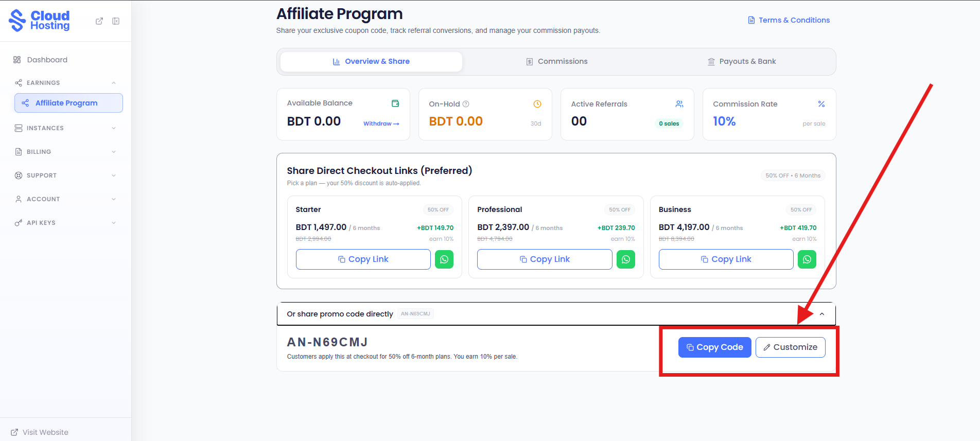Click the Visit Website external link icon
The height and width of the screenshot is (441, 980).
pos(14,432)
